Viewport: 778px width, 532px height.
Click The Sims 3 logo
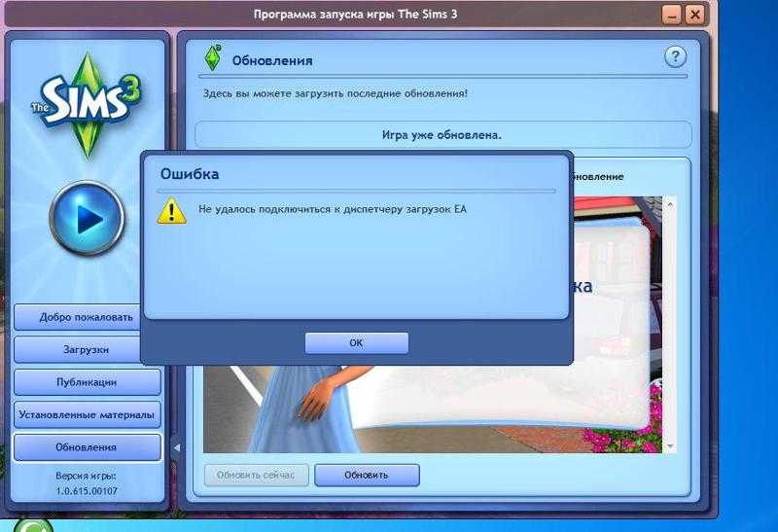87,105
